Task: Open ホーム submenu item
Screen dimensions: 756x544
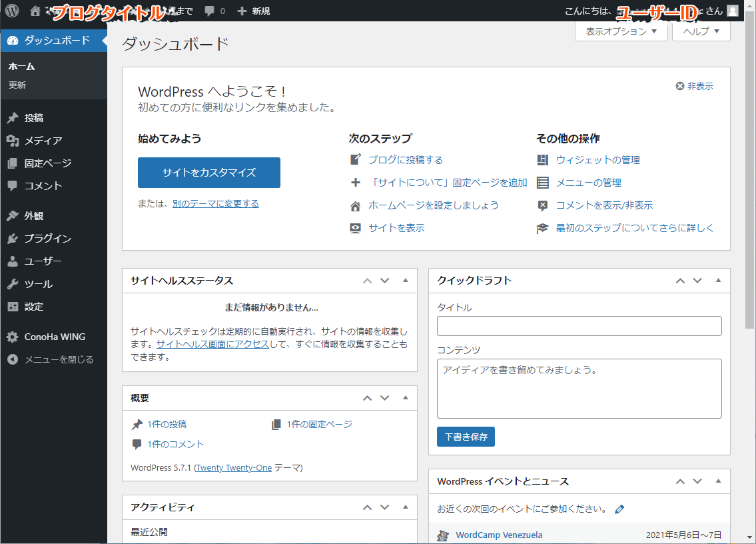Action: [22, 66]
